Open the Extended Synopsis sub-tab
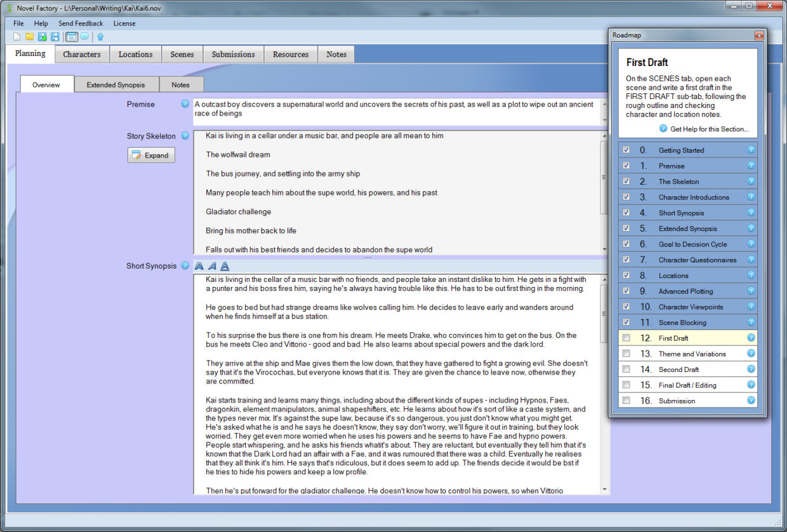 click(116, 84)
